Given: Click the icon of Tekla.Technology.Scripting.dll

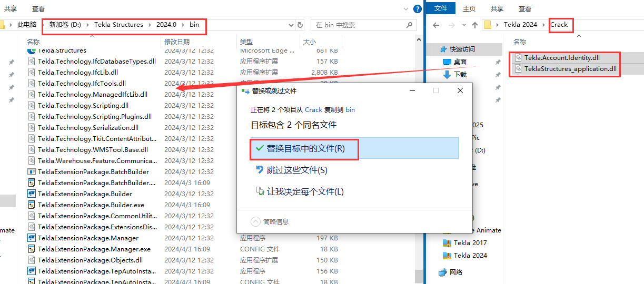Looking at the screenshot, I should pyautogui.click(x=32, y=106).
